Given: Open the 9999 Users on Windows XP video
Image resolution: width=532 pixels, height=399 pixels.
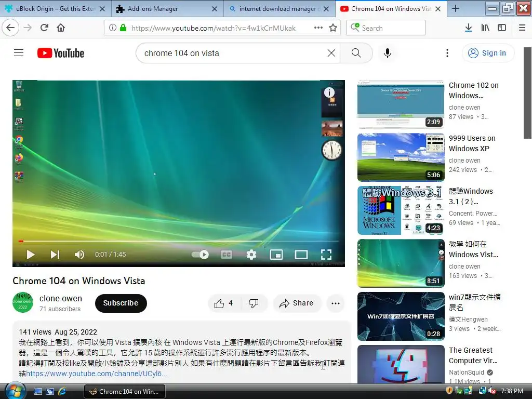Looking at the screenshot, I should 401,157.
